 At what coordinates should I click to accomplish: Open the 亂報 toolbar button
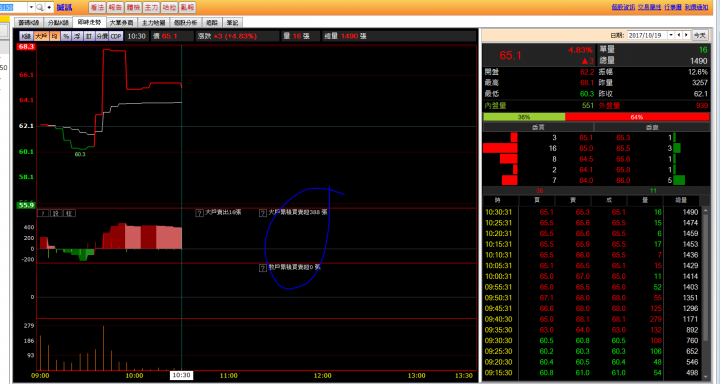[x=187, y=7]
